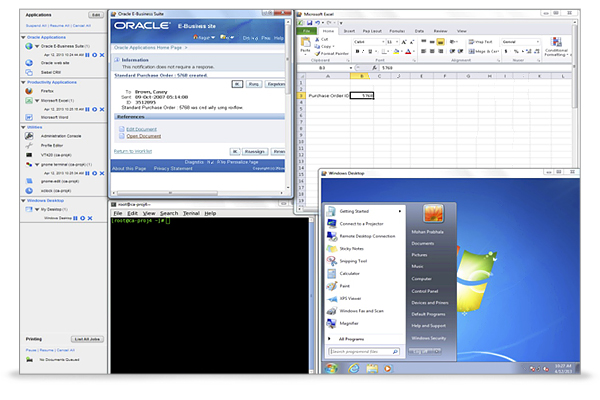Suspend the Microsoft Excel session
This screenshot has width=600, height=400.
[88, 109]
